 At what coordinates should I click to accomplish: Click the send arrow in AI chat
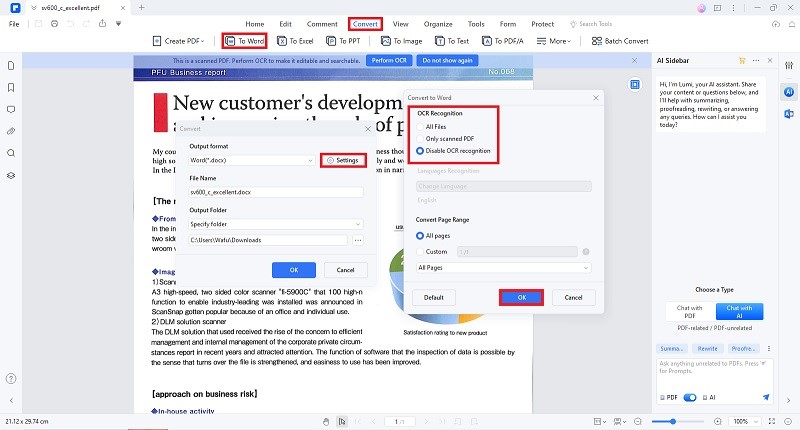click(766, 397)
